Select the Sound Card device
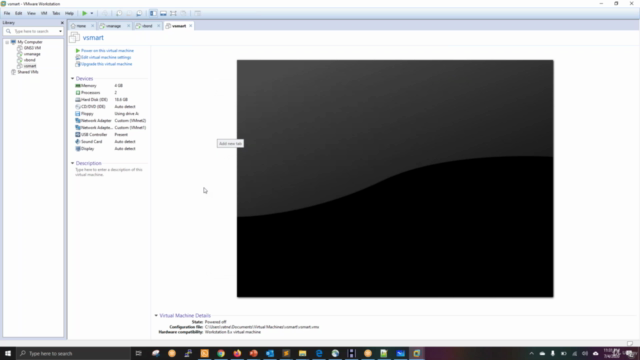 (x=110, y=142)
